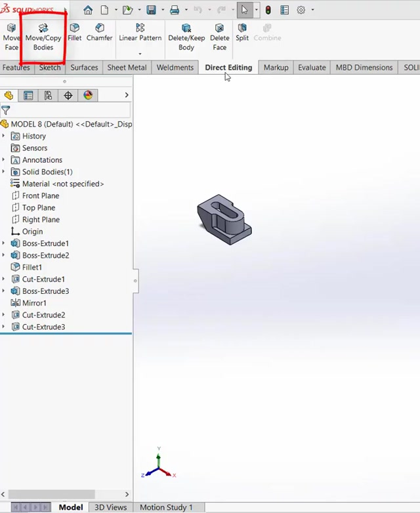Select Mirror1 in the feature tree

(34, 303)
